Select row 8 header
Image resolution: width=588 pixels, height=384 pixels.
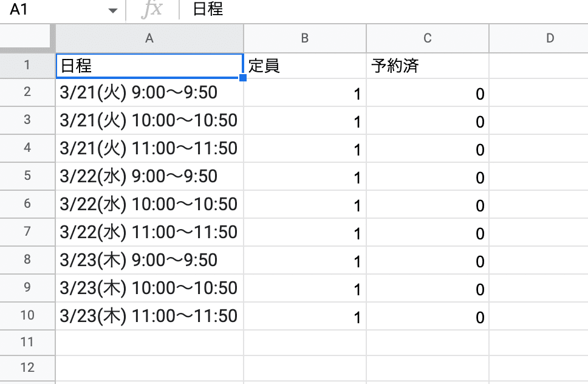pos(27,260)
